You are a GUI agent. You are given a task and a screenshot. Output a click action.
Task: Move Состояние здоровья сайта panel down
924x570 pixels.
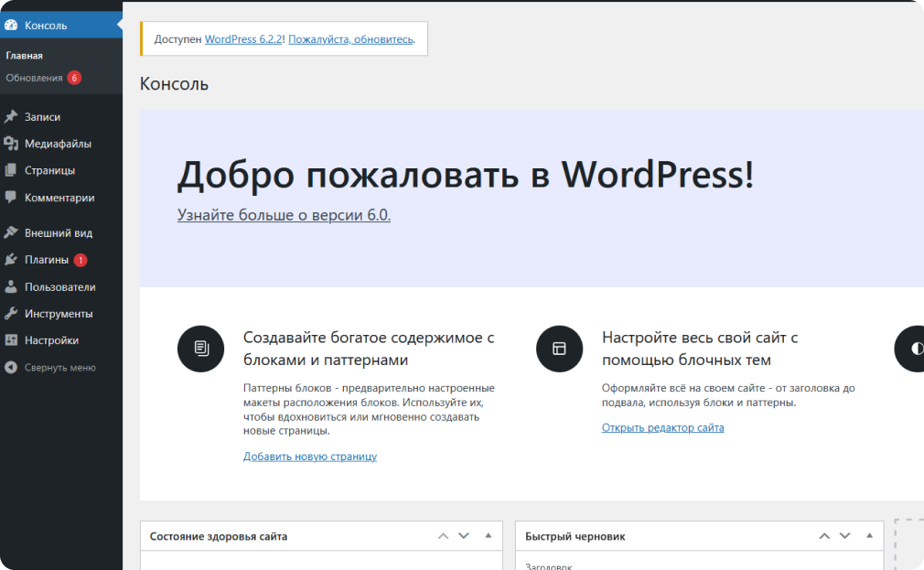pos(464,535)
